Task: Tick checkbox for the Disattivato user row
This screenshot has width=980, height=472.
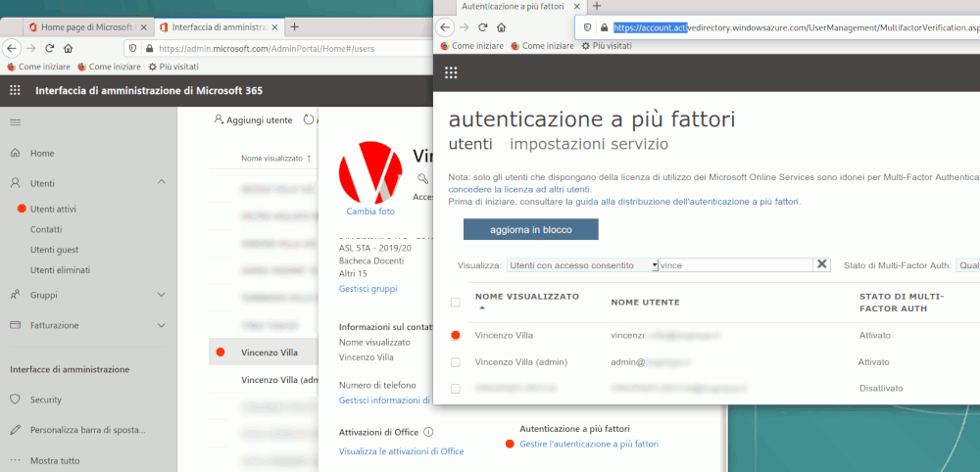Action: [x=456, y=389]
